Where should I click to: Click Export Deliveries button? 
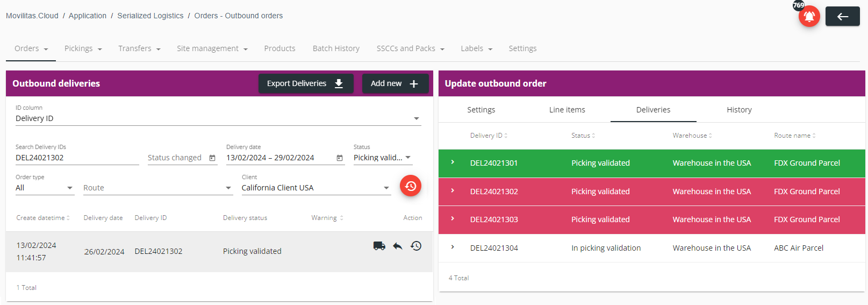click(x=306, y=83)
